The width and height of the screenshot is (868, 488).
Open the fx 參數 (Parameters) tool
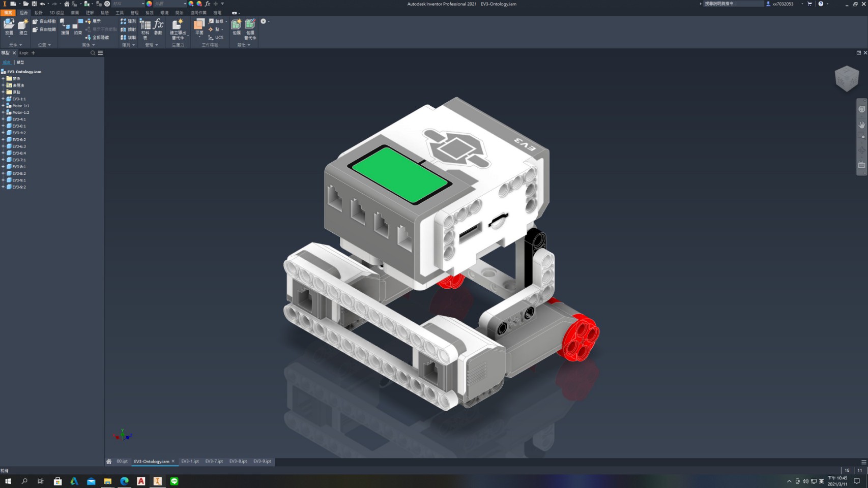pyautogui.click(x=158, y=26)
